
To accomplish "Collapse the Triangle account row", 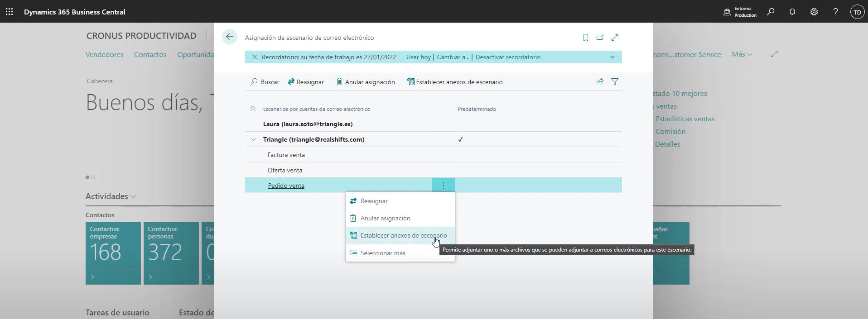I will [253, 139].
